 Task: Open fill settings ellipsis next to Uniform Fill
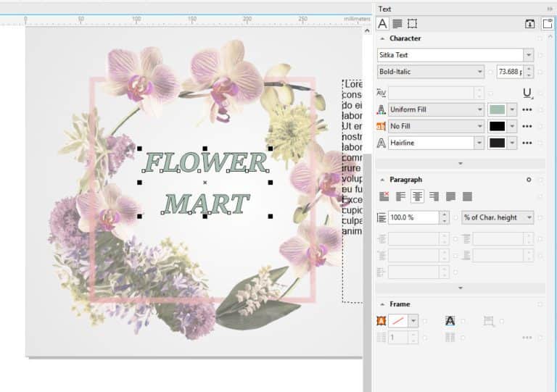(x=527, y=109)
